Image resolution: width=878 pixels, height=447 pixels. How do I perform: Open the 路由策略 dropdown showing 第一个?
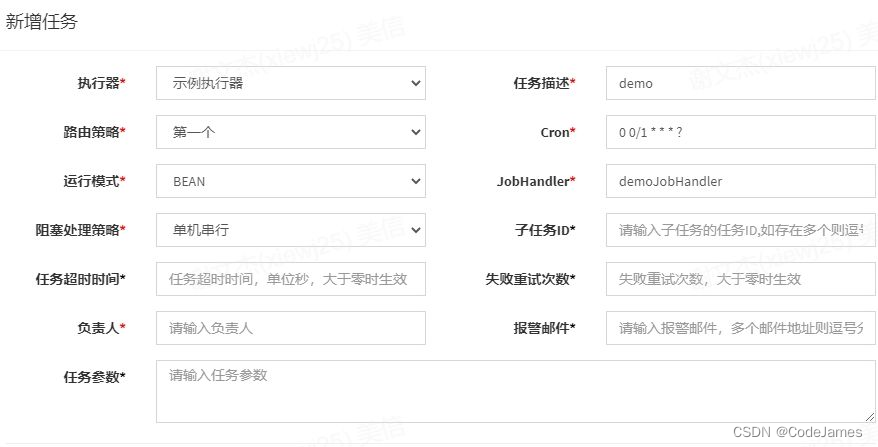coord(291,132)
